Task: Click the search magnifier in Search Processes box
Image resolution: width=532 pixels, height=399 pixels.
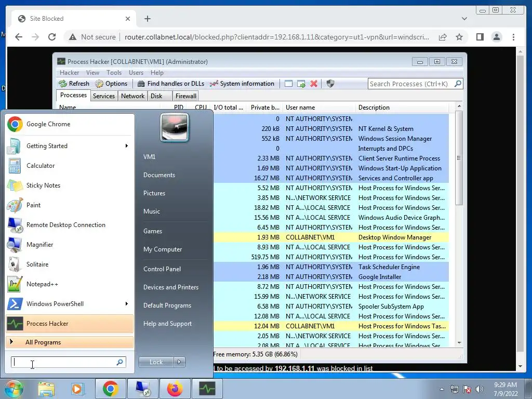Action: pyautogui.click(x=458, y=84)
